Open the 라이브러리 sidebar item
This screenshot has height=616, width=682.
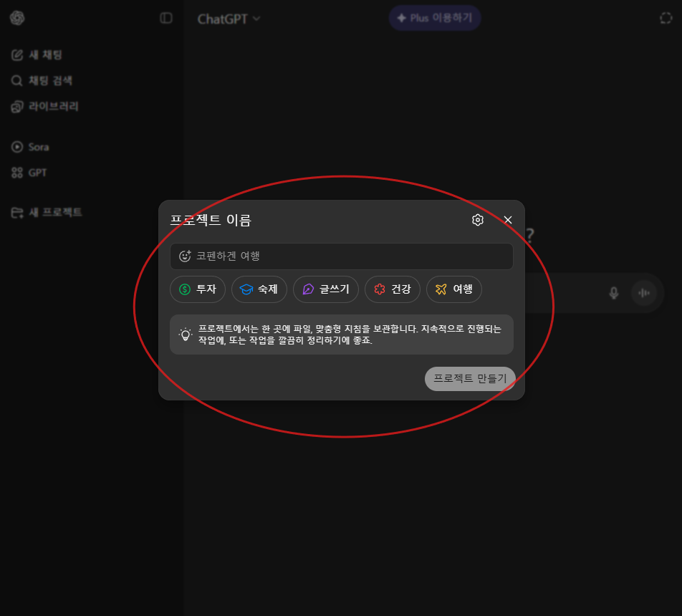[x=53, y=106]
